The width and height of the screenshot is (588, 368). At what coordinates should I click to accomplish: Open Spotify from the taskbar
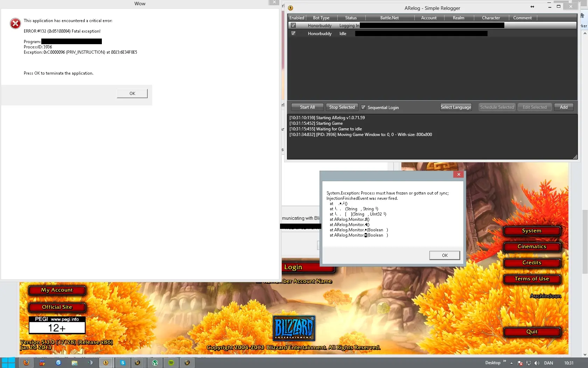click(x=171, y=363)
